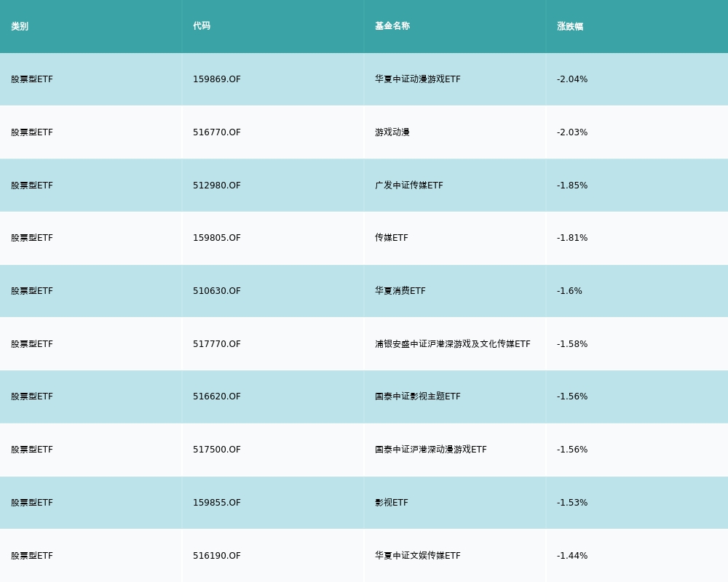This screenshot has width=728, height=582.
Task: Click fund name 国泰中证沪港深动漫游戏ETF
Action: pyautogui.click(x=431, y=450)
